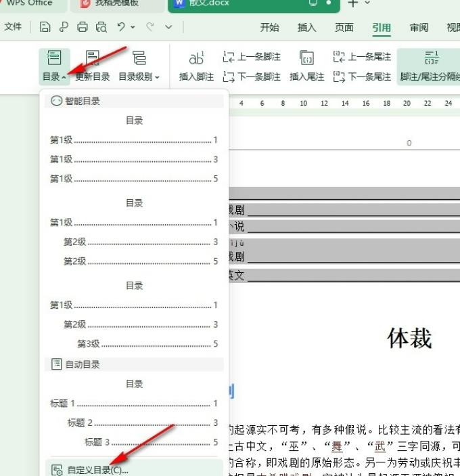The width and height of the screenshot is (460, 476).
Task: Click ruler mark 10
Action: click(x=303, y=103)
